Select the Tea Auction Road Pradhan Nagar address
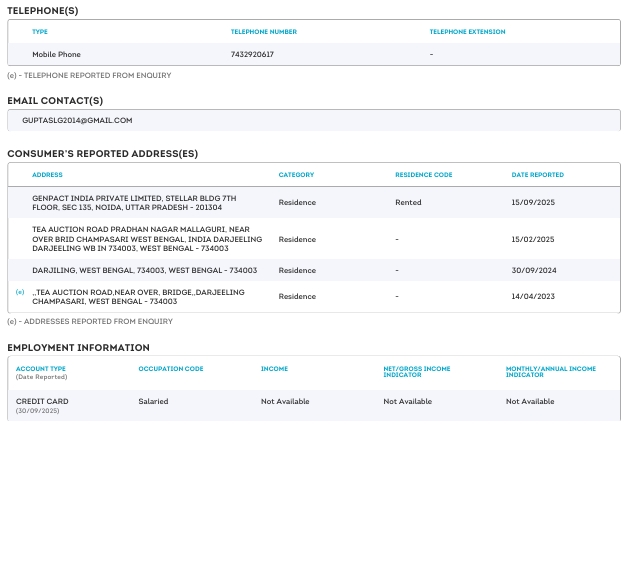 pyautogui.click(x=147, y=239)
